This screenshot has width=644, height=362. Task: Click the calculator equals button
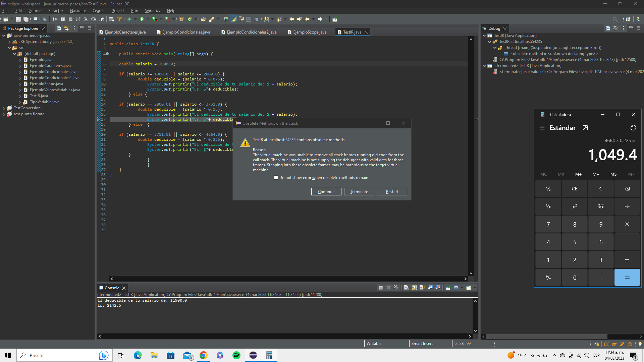pos(627,278)
